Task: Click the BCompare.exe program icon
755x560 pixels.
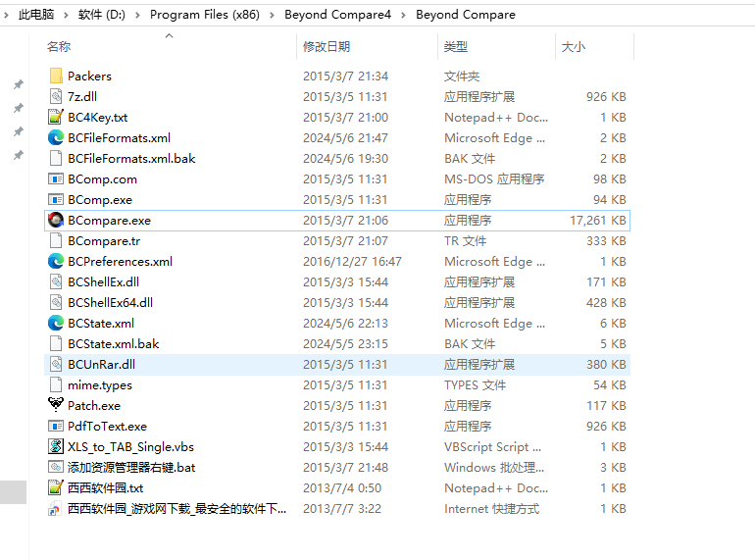Action: click(x=56, y=220)
